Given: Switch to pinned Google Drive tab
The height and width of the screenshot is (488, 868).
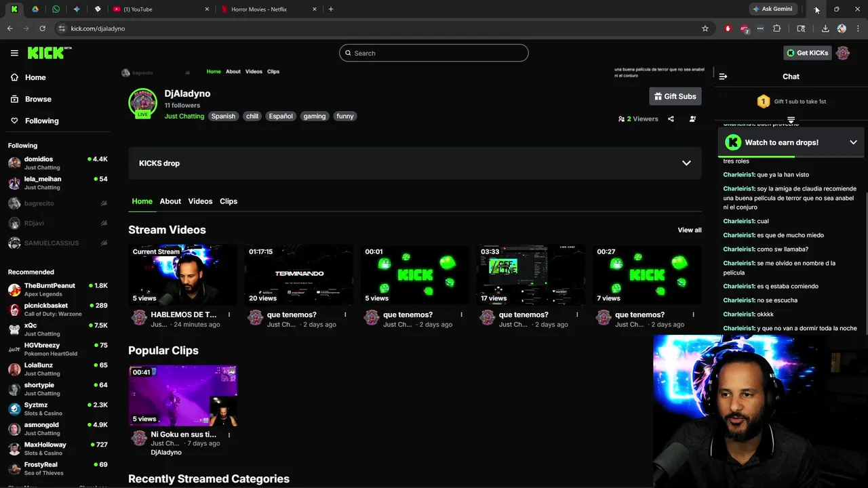Looking at the screenshot, I should click(35, 9).
